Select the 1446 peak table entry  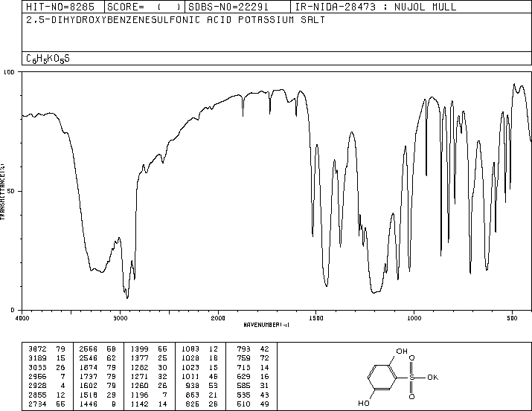pos(97,404)
